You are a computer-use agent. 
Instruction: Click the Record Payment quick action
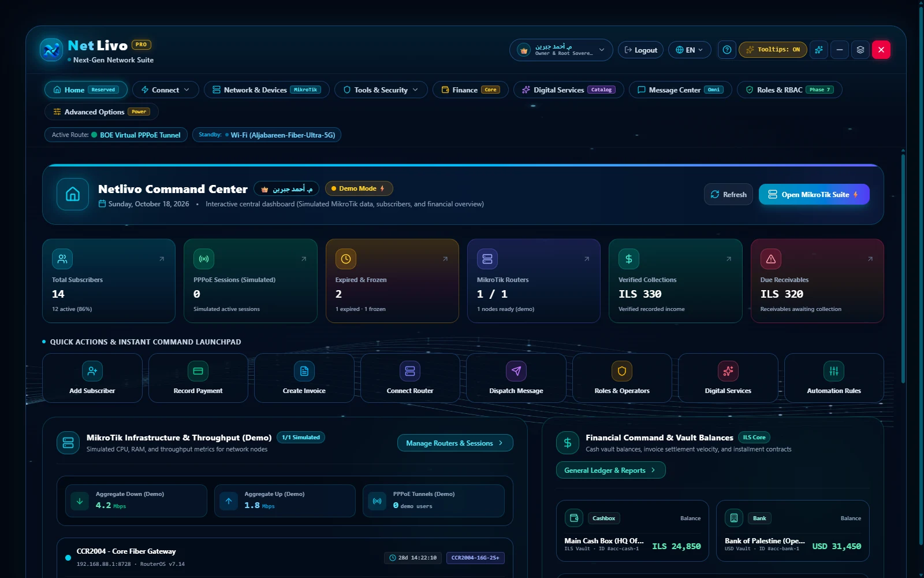[198, 378]
